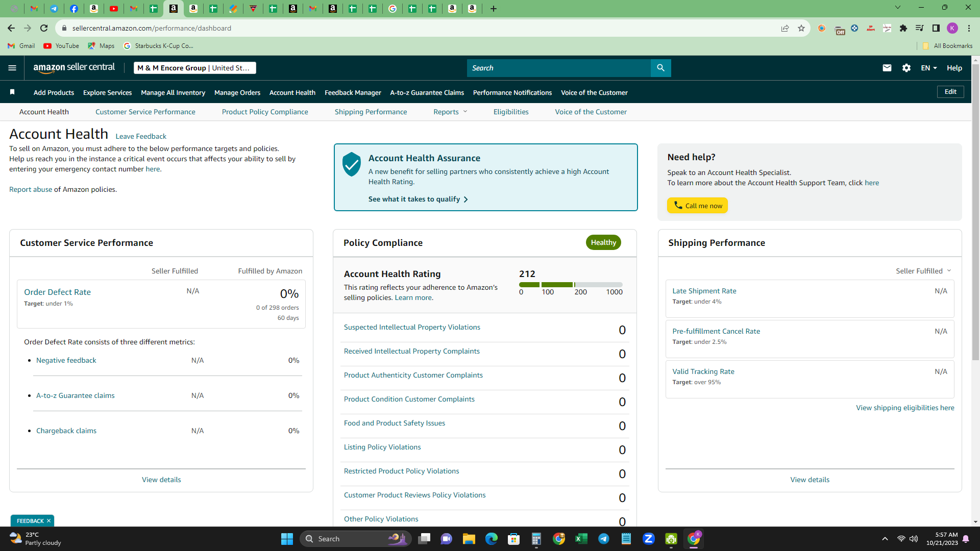
Task: Open Microsoft Edge from the taskbar
Action: pos(492,539)
